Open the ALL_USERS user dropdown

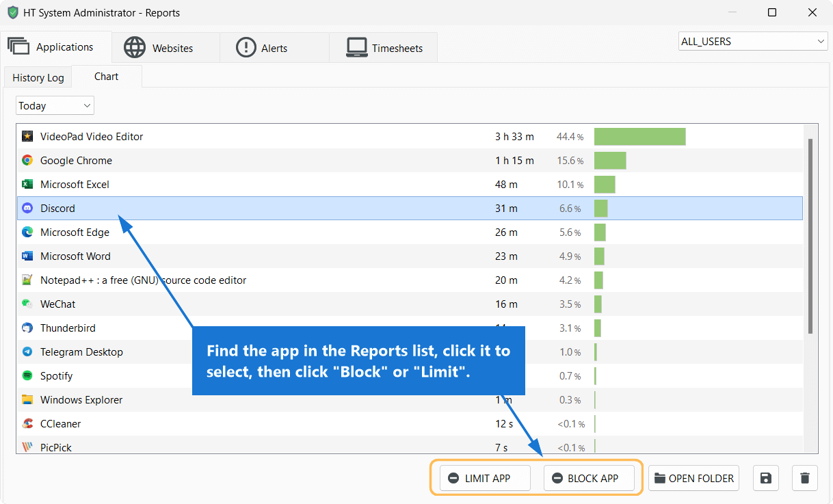(753, 42)
